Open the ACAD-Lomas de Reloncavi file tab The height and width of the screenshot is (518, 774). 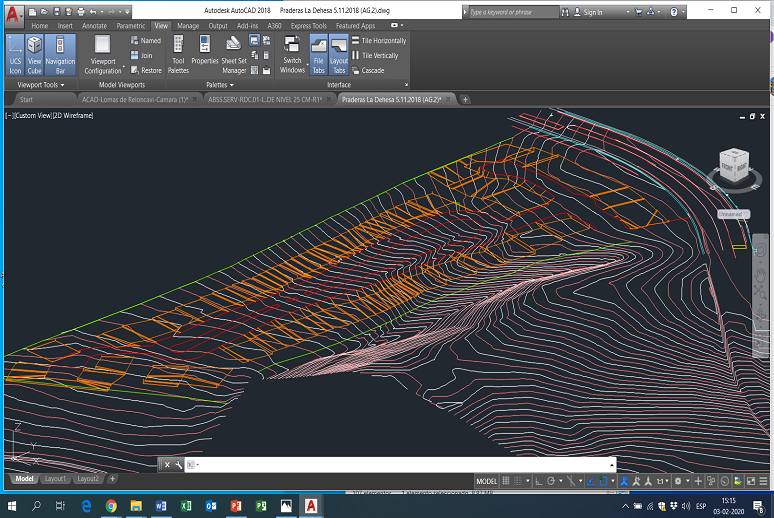(x=135, y=100)
